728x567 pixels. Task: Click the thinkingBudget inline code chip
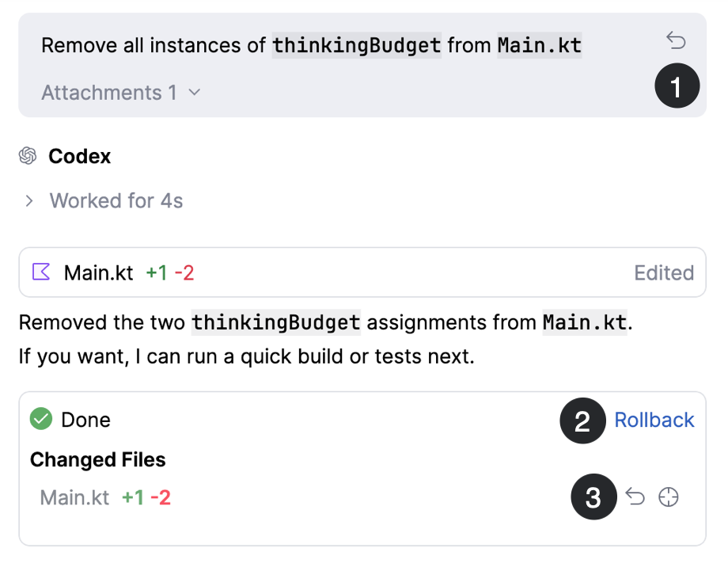(x=356, y=45)
